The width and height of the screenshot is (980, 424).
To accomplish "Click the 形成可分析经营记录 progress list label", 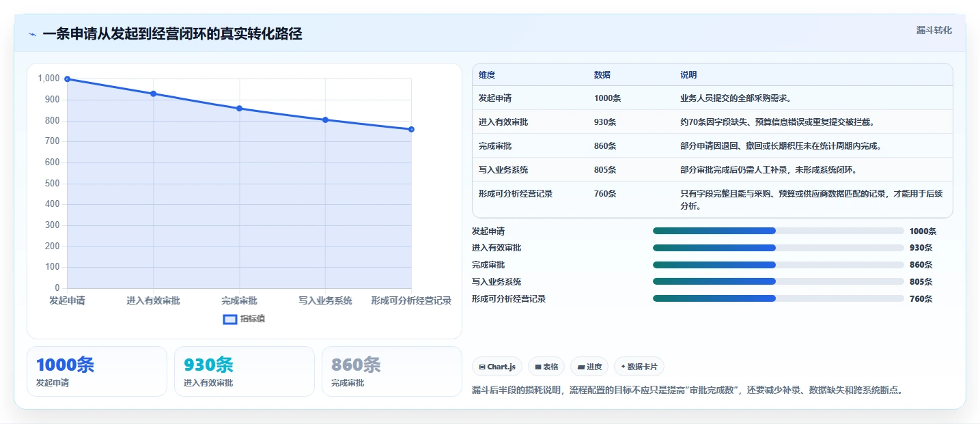I will [509, 299].
